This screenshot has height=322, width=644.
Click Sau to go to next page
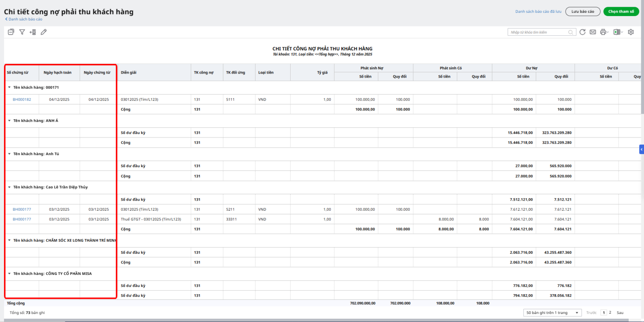[620, 312]
